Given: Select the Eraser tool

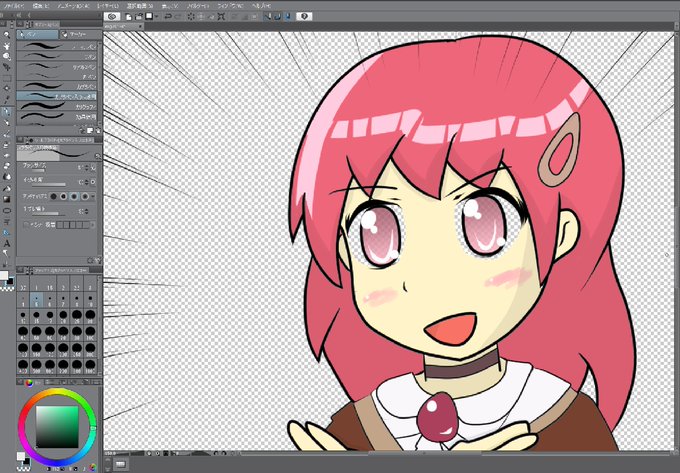Looking at the screenshot, I should tap(7, 166).
